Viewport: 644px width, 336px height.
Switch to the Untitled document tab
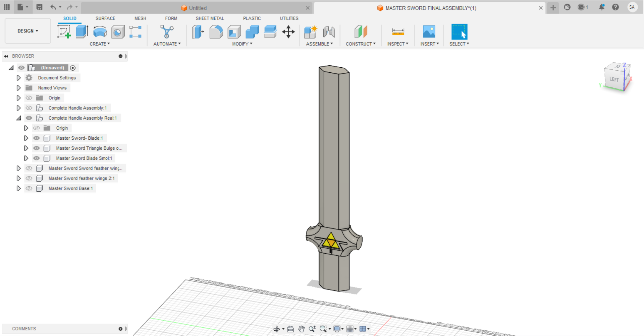[197, 8]
